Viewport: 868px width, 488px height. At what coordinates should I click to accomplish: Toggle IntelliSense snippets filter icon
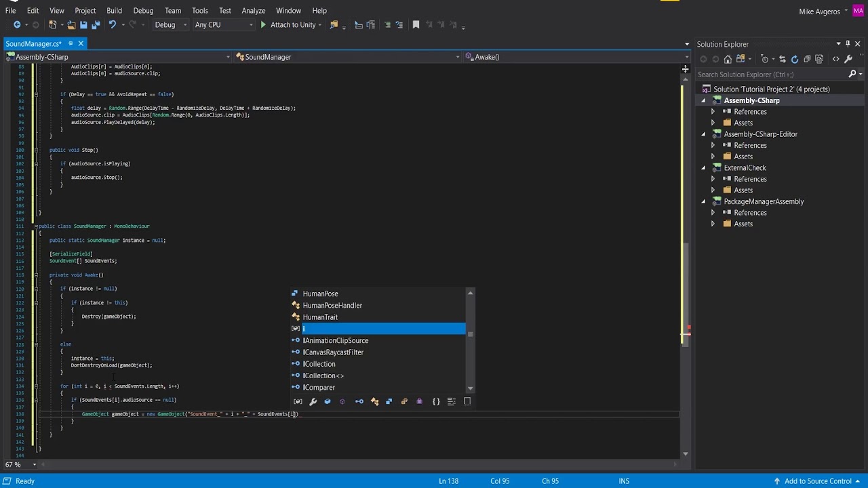tap(467, 401)
